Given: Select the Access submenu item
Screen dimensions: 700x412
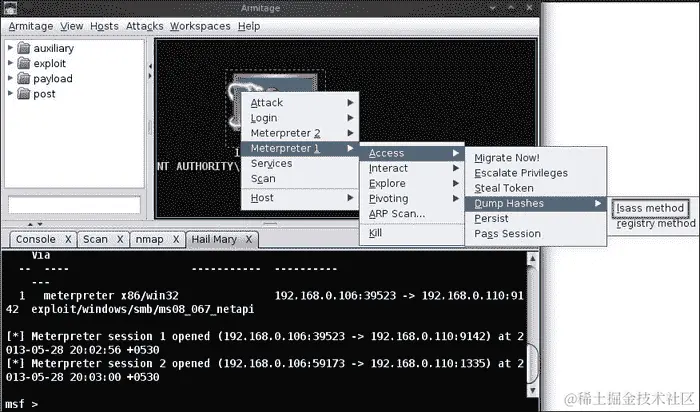Looking at the screenshot, I should (x=412, y=153).
